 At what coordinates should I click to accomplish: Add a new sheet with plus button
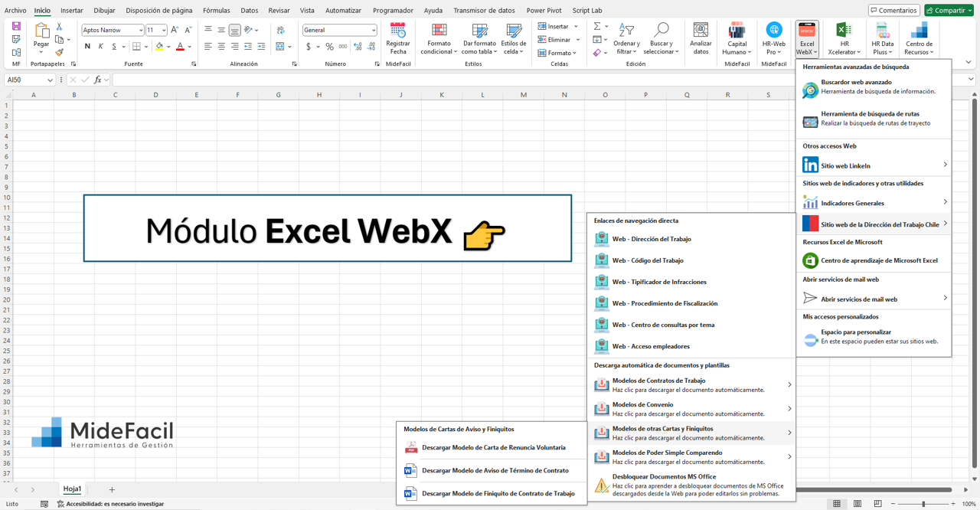112,489
